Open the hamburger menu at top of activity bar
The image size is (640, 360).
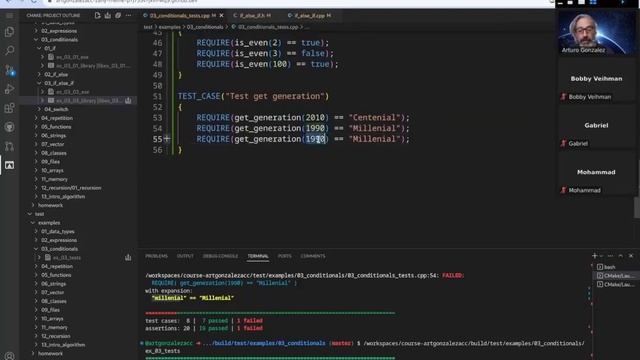coord(9,16)
